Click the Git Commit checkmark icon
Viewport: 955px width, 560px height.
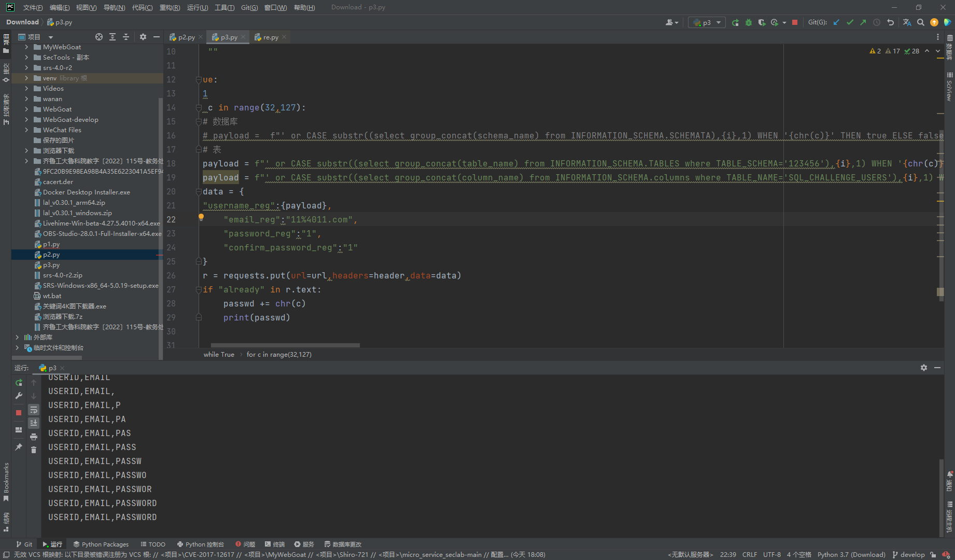850,22
